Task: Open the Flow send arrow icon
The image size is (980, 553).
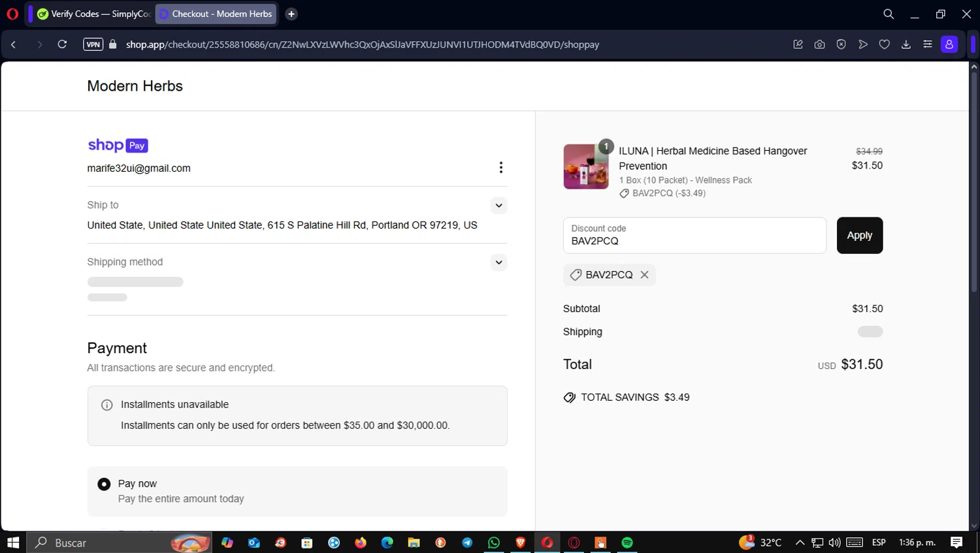Action: click(863, 44)
